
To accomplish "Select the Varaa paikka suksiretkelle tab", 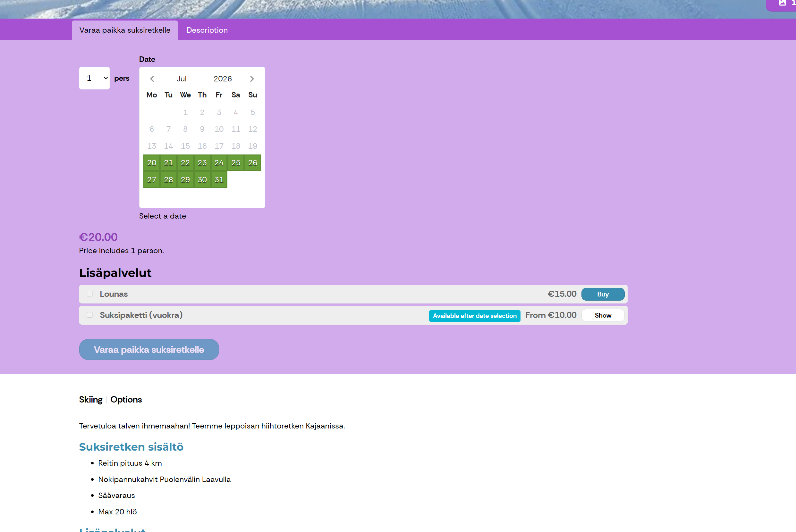I will 125,30.
